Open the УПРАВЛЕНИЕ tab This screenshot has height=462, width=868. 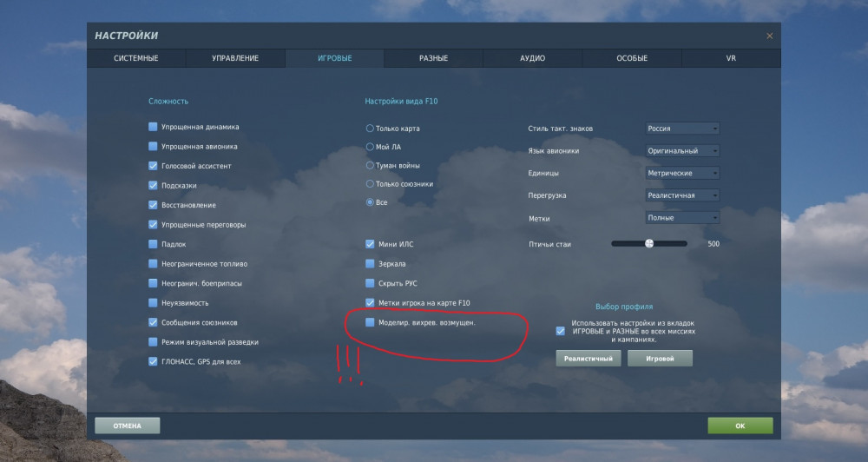click(235, 58)
